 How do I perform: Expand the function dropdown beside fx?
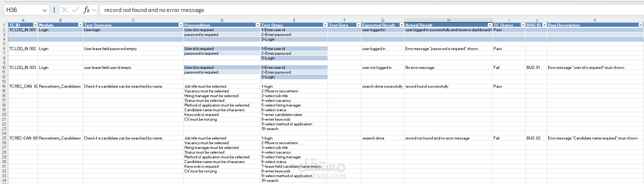point(94,10)
